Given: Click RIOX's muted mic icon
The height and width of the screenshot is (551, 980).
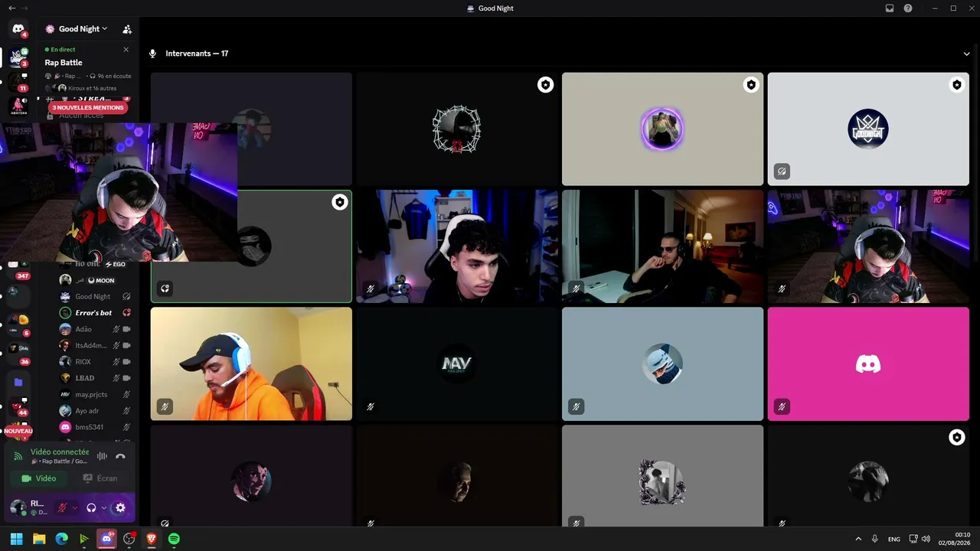Looking at the screenshot, I should point(116,361).
